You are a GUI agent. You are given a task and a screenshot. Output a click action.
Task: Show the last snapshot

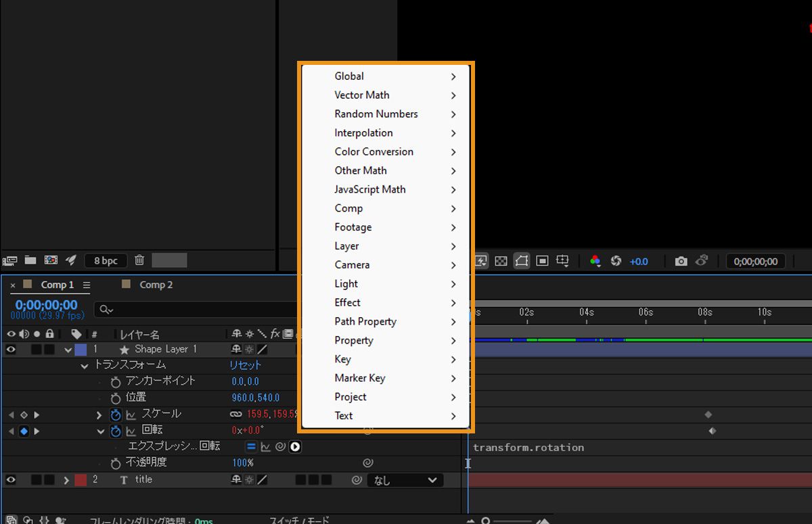click(702, 260)
